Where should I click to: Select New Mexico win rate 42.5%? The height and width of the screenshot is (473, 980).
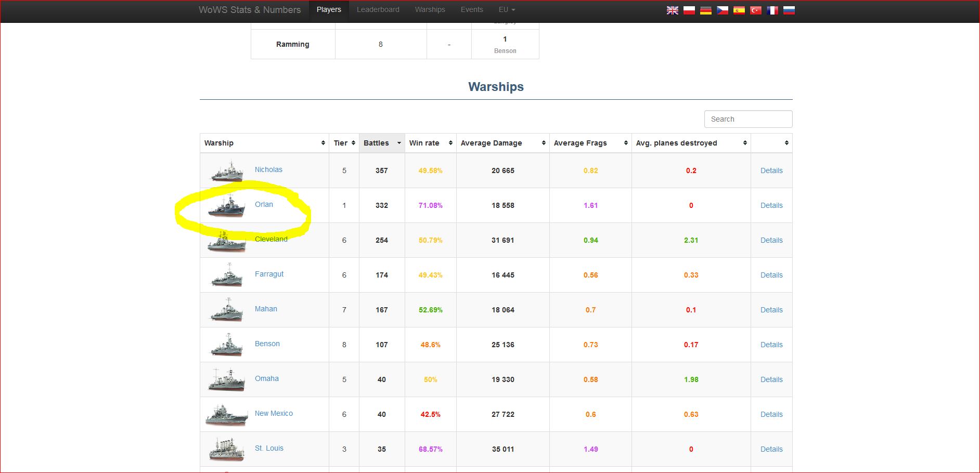pos(430,414)
